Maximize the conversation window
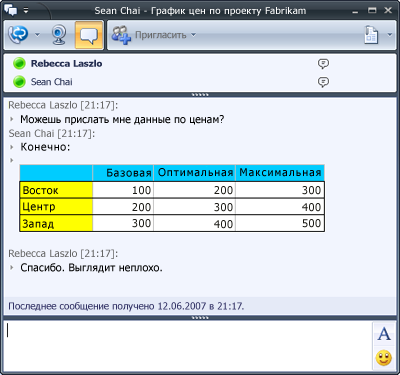This screenshot has height=375, width=400. [372, 11]
